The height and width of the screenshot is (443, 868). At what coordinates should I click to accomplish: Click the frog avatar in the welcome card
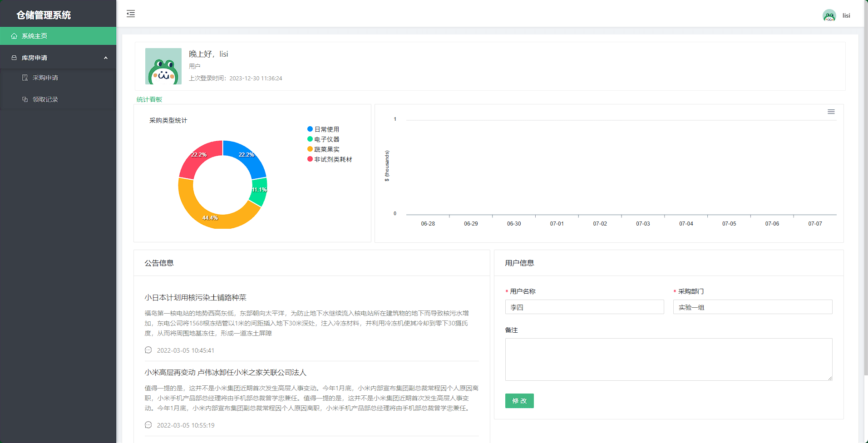(x=163, y=66)
